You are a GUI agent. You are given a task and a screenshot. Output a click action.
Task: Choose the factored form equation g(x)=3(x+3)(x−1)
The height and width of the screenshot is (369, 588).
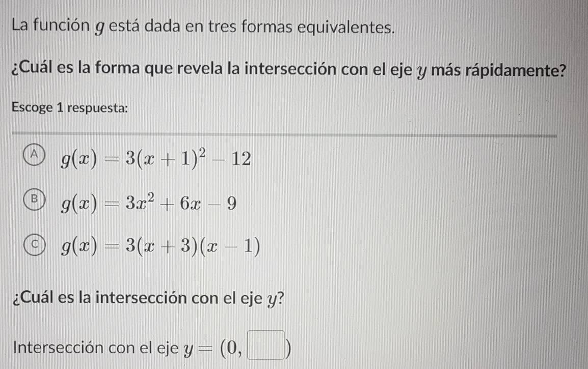pos(161,246)
